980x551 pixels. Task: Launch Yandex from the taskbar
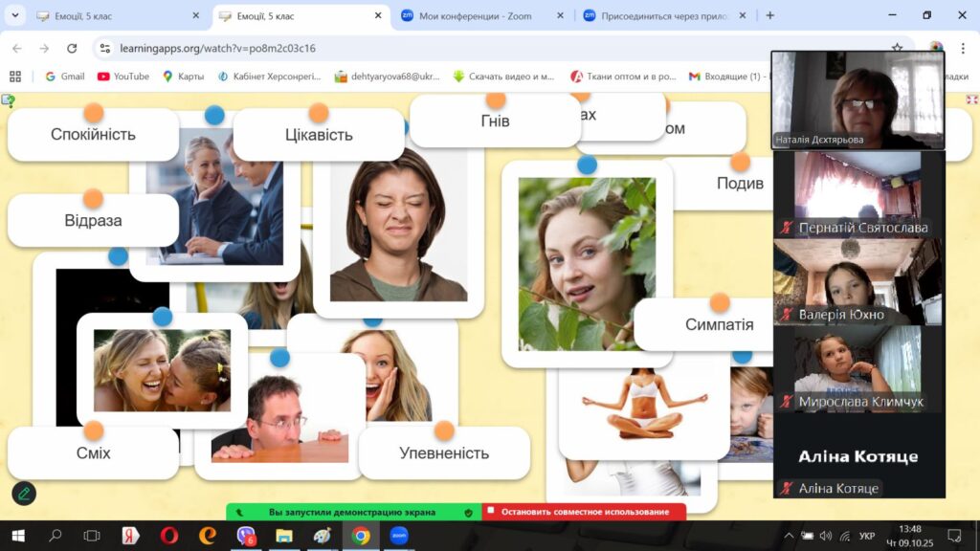[x=131, y=536]
